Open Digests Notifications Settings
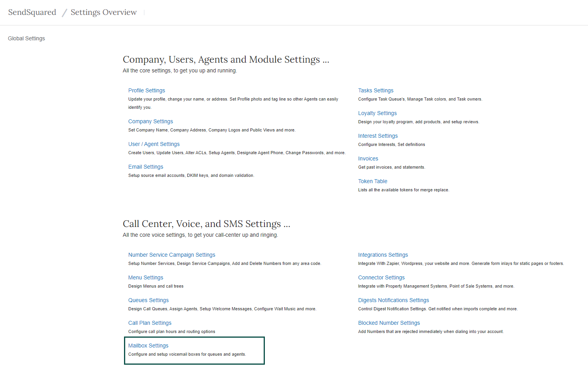Image resolution: width=588 pixels, height=369 pixels. tap(393, 300)
